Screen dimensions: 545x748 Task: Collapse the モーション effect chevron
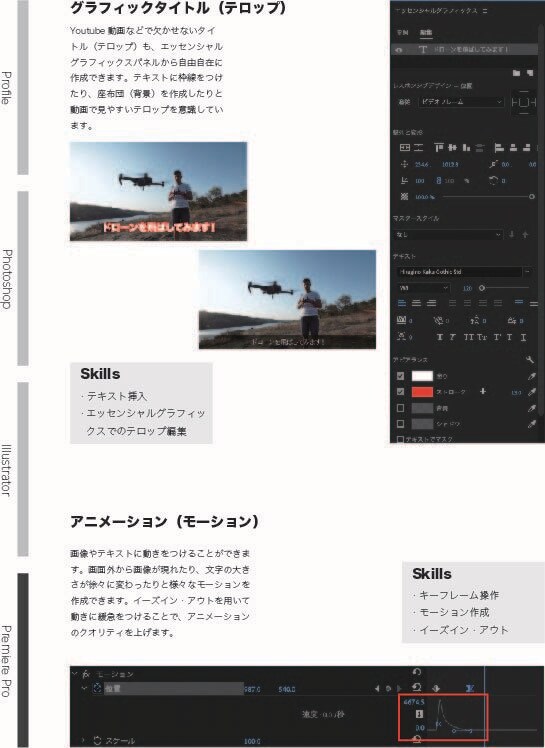(x=74, y=674)
